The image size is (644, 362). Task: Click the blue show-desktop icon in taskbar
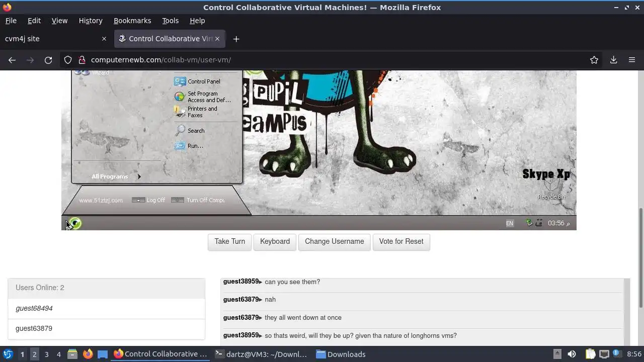(103, 354)
